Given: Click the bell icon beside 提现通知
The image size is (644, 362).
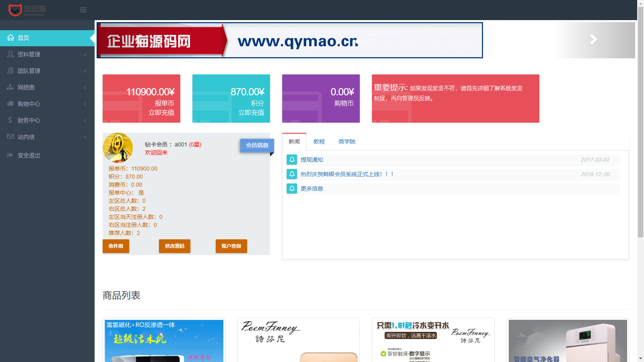Looking at the screenshot, I should pyautogui.click(x=292, y=160).
